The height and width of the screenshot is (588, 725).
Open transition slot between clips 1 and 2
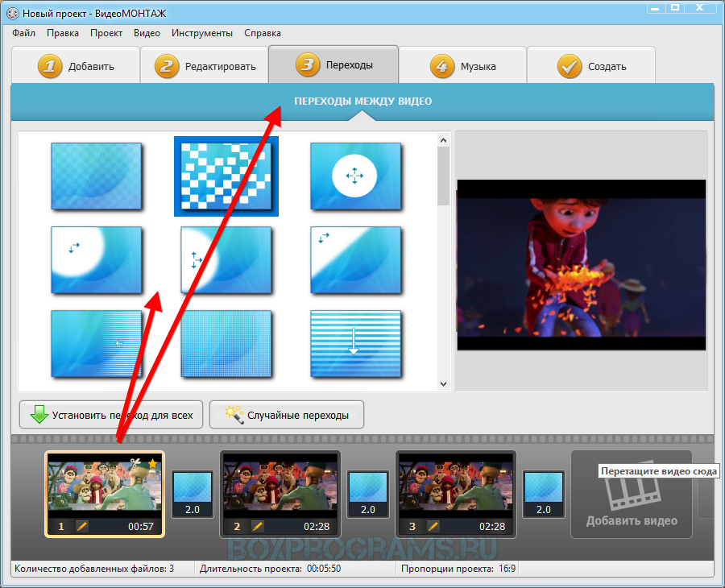193,494
